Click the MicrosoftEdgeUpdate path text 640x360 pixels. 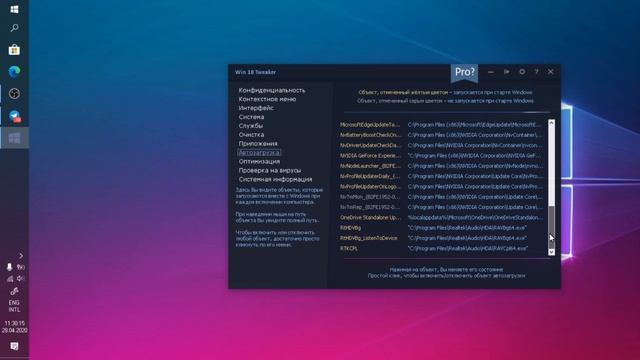476,124
